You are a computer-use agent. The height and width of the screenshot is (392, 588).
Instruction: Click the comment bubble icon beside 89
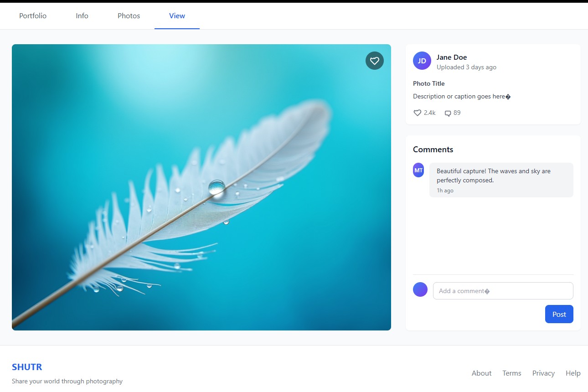(448, 113)
